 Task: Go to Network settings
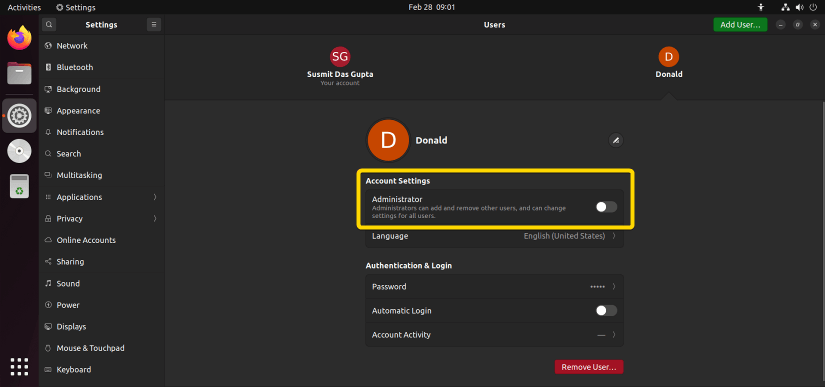click(102, 46)
